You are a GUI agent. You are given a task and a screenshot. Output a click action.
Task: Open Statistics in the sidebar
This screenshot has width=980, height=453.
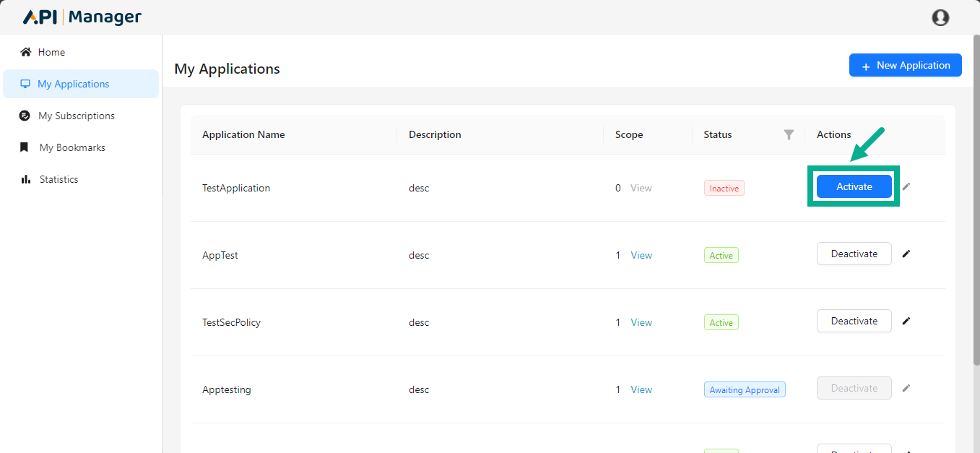(58, 179)
